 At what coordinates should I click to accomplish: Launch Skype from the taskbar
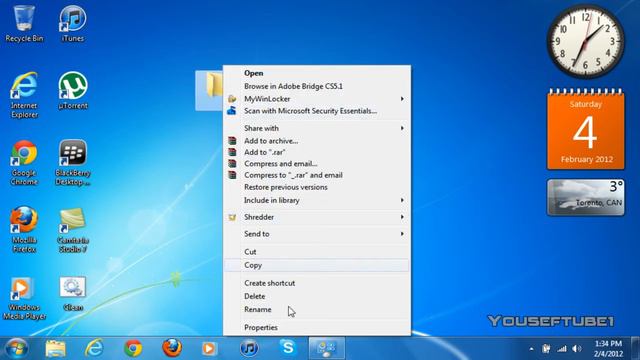(x=288, y=348)
